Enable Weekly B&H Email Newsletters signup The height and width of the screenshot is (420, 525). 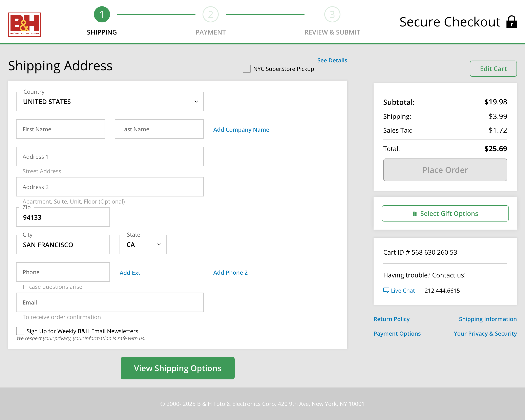[x=20, y=331]
